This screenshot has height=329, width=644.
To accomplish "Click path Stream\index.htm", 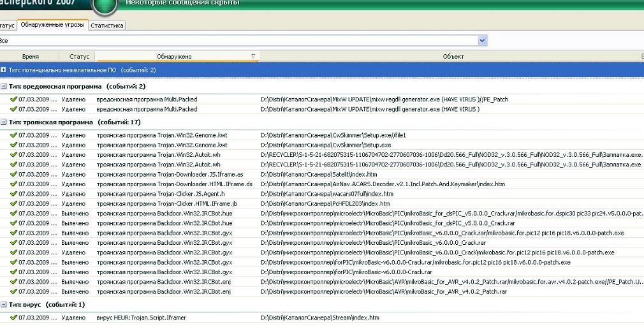I will click(320, 318).
